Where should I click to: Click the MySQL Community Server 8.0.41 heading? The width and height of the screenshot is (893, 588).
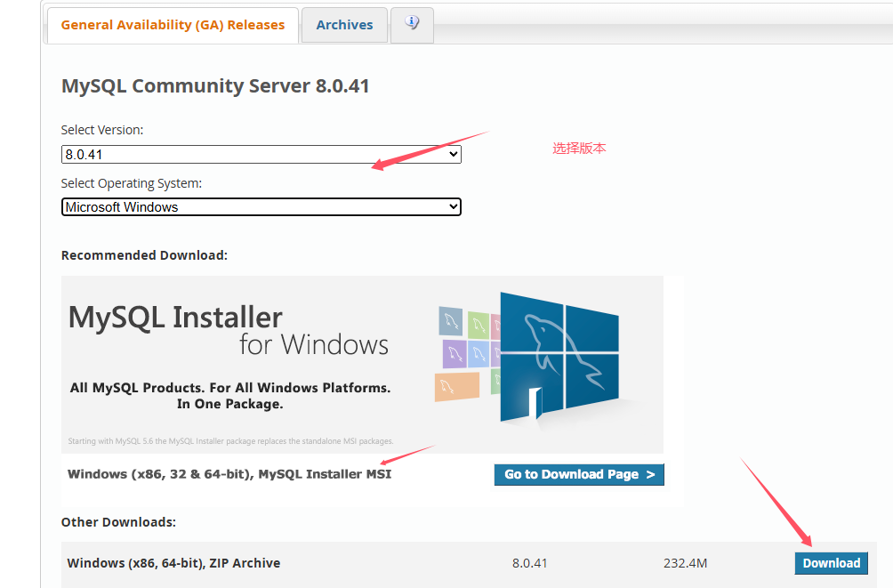tap(215, 86)
